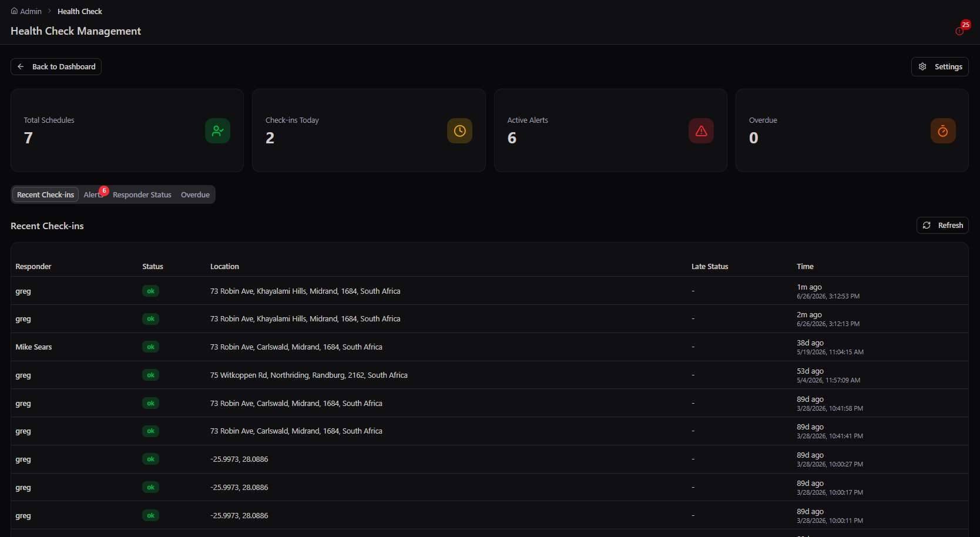980x537 pixels.
Task: Click the Health Check breadcrumb item
Action: (80, 11)
